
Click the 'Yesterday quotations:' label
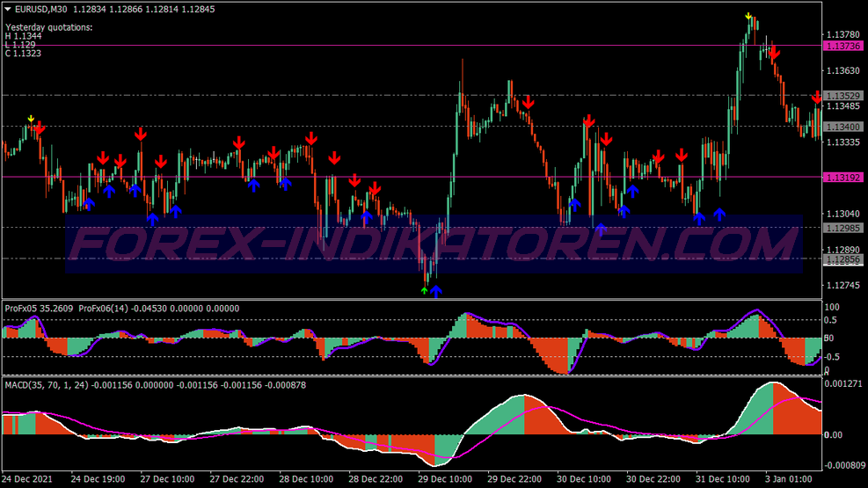tap(48, 27)
